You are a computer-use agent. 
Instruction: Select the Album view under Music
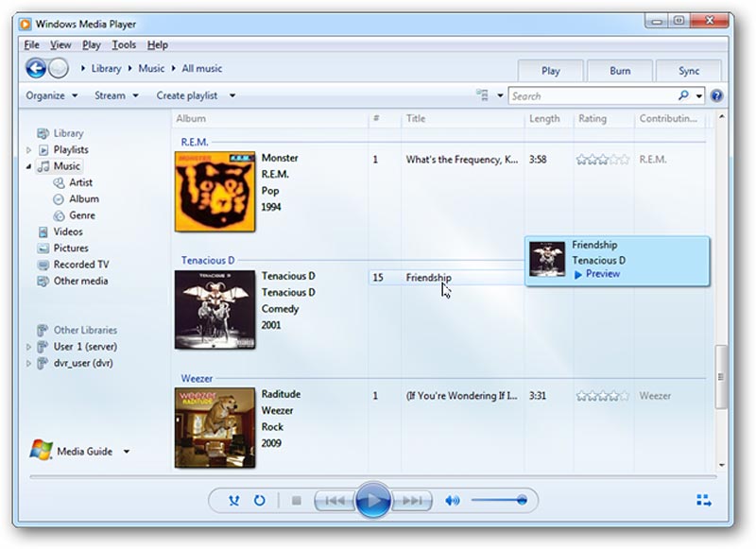pyautogui.click(x=82, y=198)
